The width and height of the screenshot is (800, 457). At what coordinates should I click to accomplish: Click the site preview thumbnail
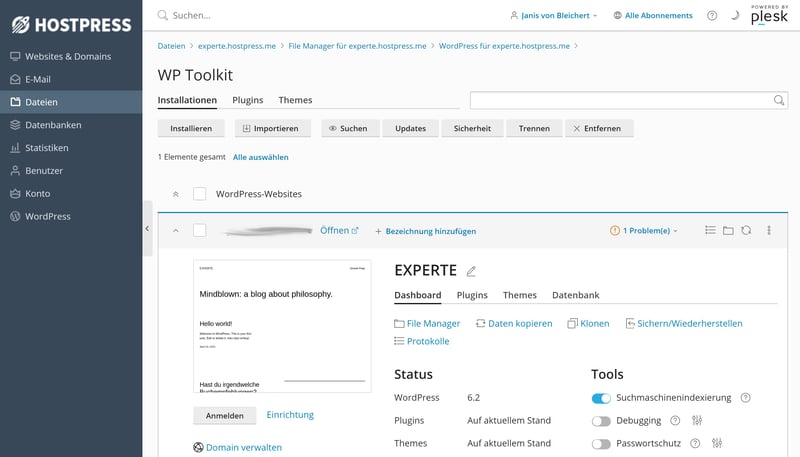[x=282, y=326]
